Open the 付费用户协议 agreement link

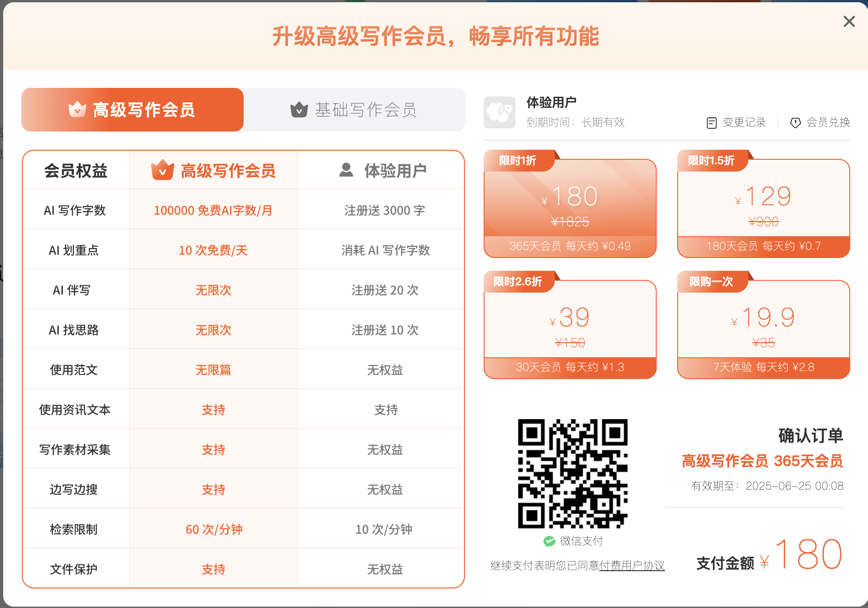(x=631, y=565)
